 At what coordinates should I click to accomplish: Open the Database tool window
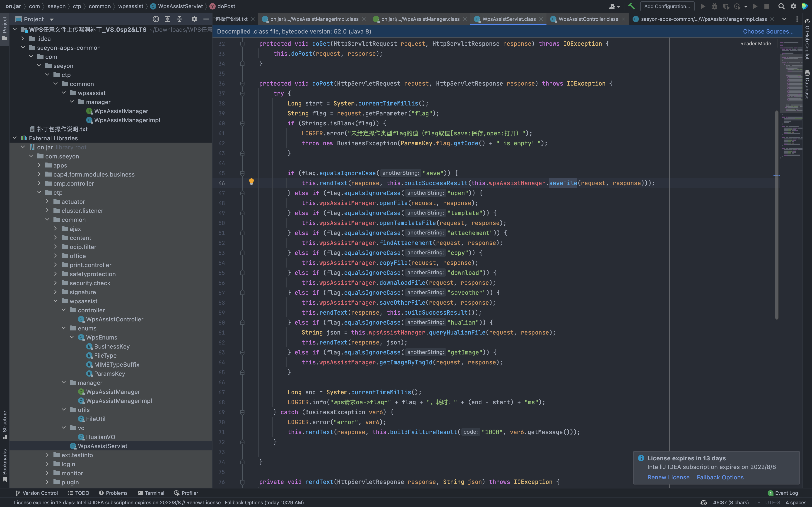click(x=807, y=85)
